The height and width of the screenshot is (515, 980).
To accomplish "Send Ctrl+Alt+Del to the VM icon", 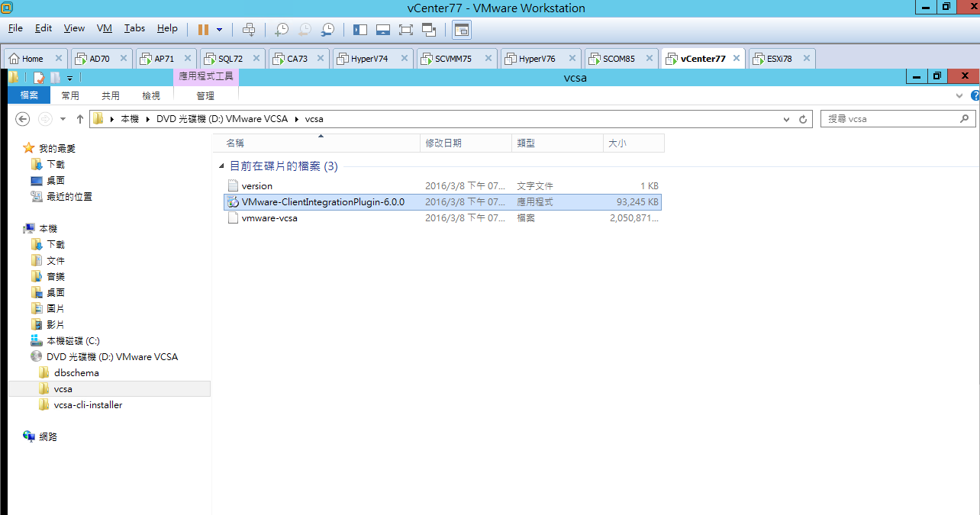I will point(249,30).
